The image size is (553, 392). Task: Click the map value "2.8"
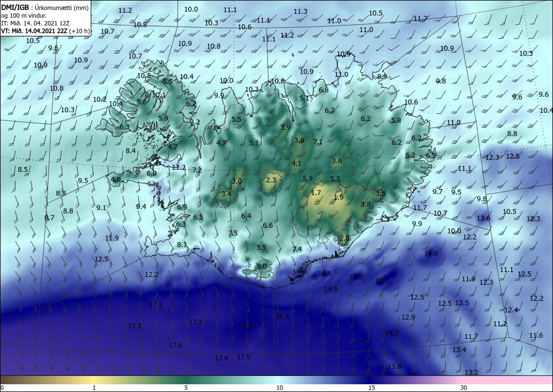click(345, 238)
